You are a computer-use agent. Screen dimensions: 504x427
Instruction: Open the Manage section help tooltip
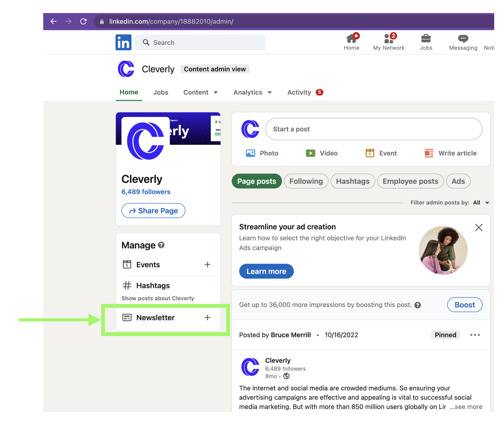tap(161, 245)
